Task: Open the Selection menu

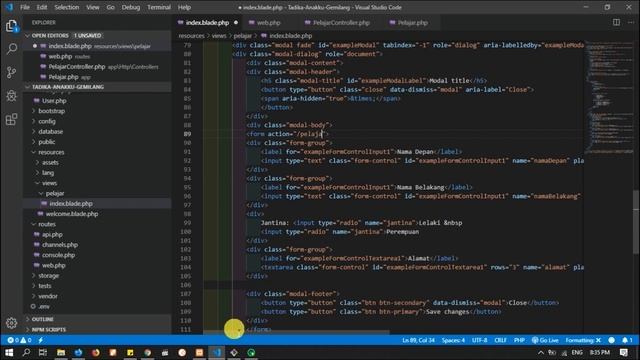Action: point(67,7)
